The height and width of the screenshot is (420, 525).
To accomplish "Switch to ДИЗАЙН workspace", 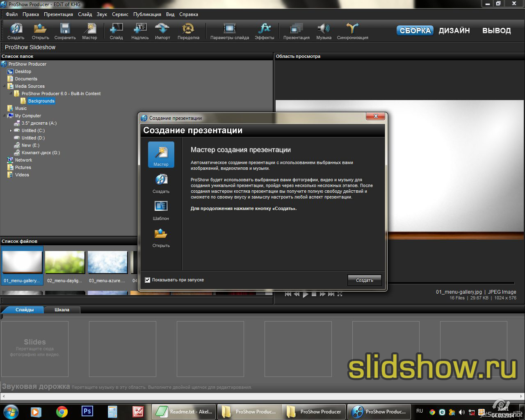I will 454,30.
